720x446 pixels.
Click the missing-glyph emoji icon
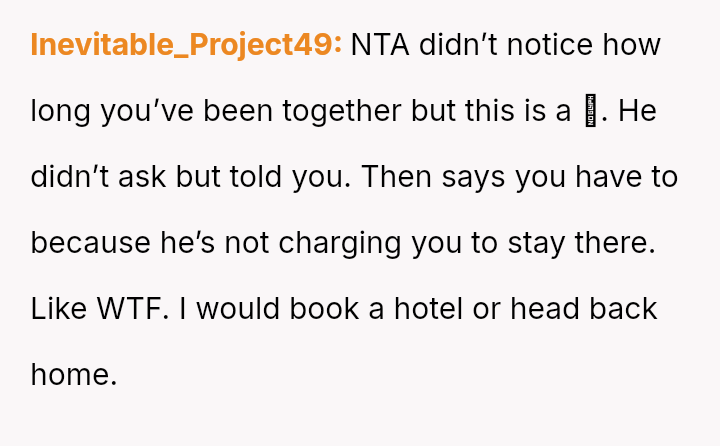(x=591, y=111)
